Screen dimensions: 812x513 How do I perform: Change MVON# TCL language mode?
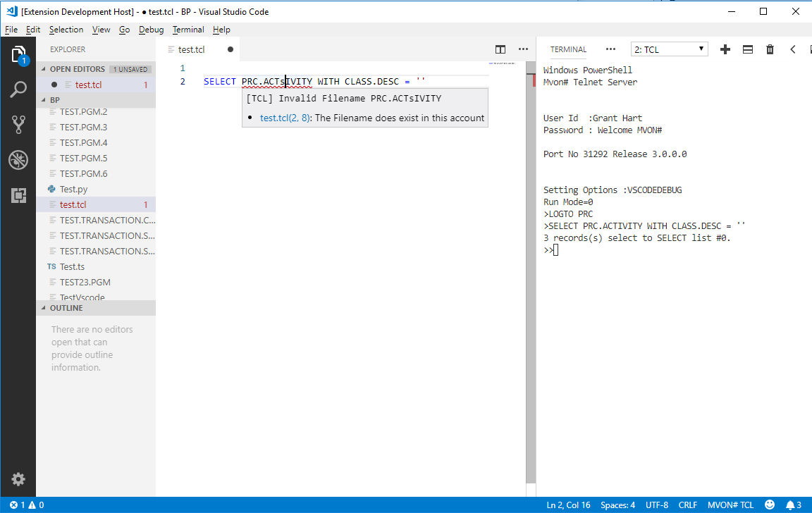tap(731, 505)
